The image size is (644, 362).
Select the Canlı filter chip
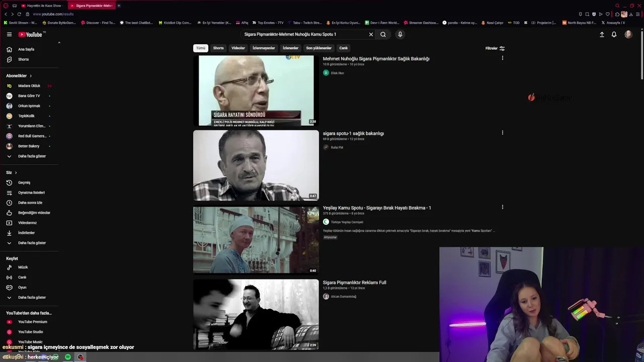(343, 48)
